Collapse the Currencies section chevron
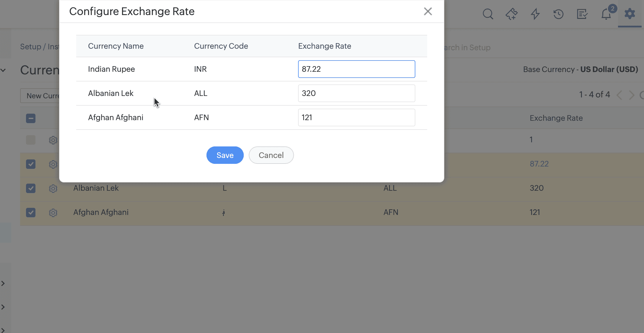Viewport: 644px width, 333px height. click(4, 70)
